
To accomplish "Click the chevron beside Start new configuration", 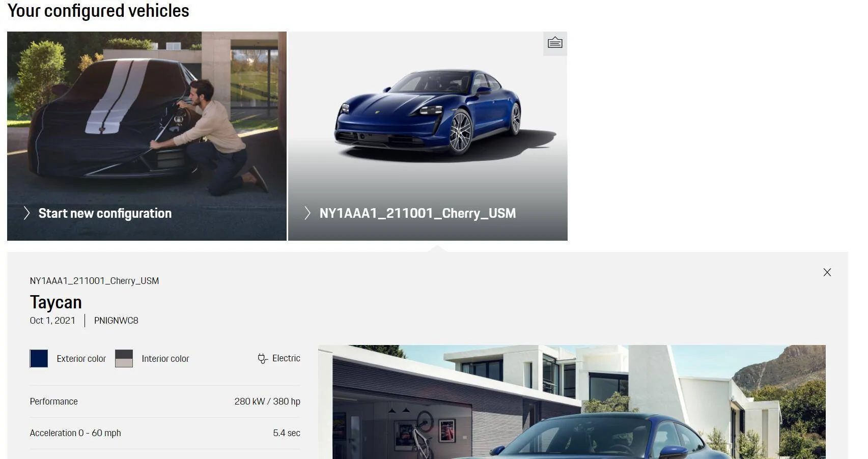I will [26, 213].
